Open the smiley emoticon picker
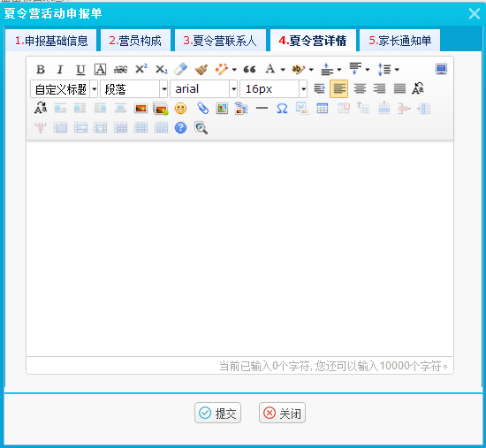Screen dimensions: 486x448 point(180,109)
